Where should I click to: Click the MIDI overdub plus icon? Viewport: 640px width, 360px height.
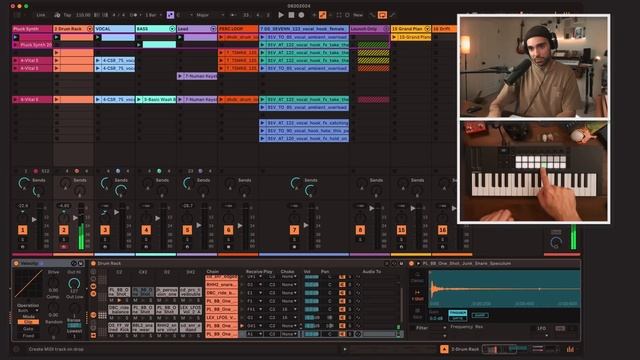click(314, 15)
